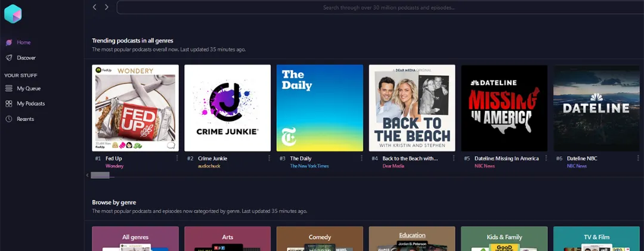This screenshot has width=644, height=251.
Task: Browse the All genres card
Action: 135,238
